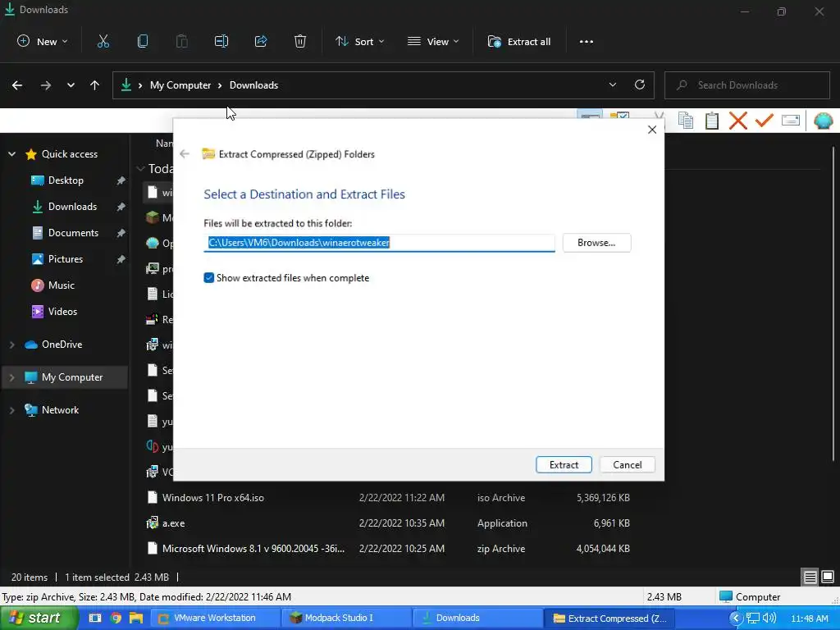Click the Cancel button in Extract dialog
Image resolution: width=840 pixels, height=630 pixels.
627,464
